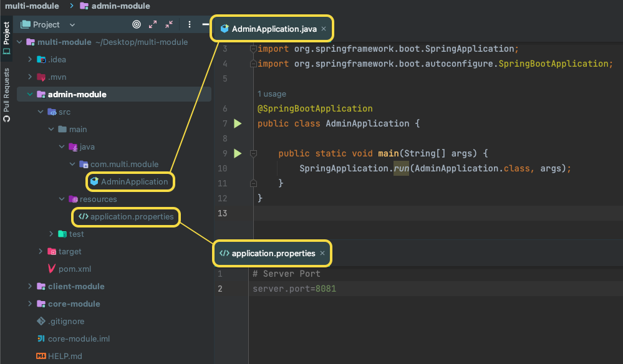Click the @SpringBootApplication annotation
The width and height of the screenshot is (623, 364).
tap(315, 108)
